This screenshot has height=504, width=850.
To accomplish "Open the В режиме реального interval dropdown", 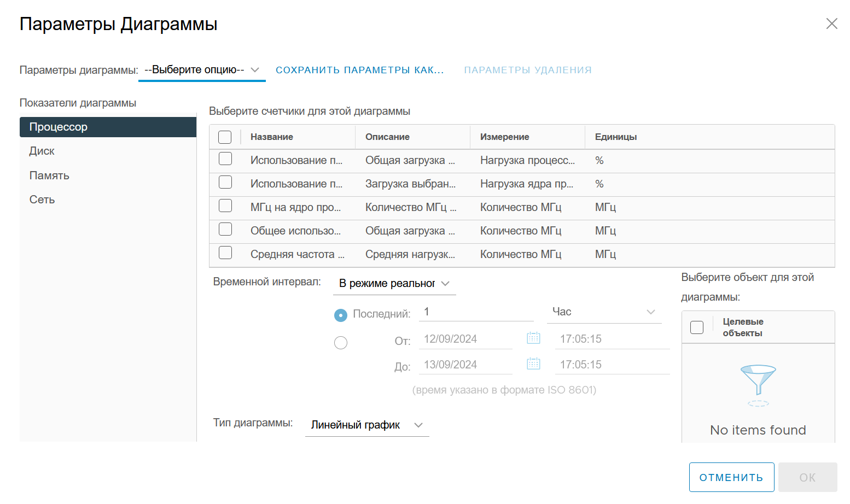I will pos(394,284).
